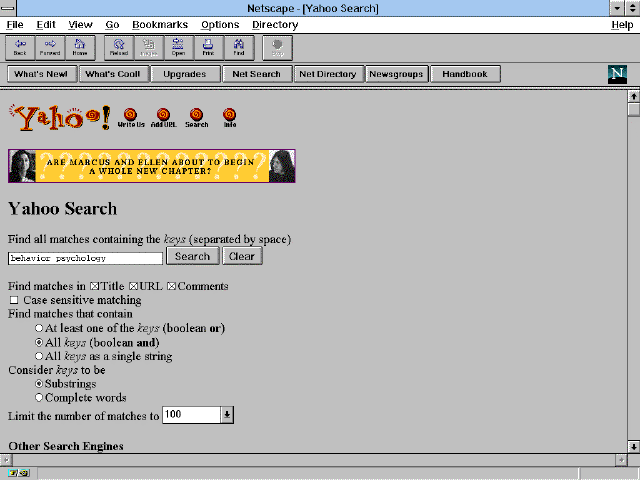The image size is (640, 480).
Task: Click the Other Search Engines heading
Action: (66, 446)
